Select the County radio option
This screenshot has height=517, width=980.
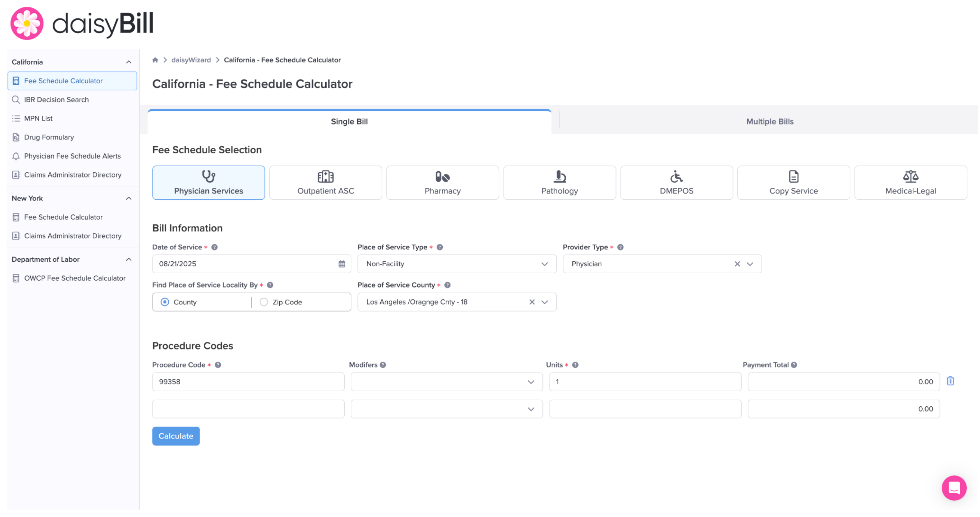(x=165, y=302)
